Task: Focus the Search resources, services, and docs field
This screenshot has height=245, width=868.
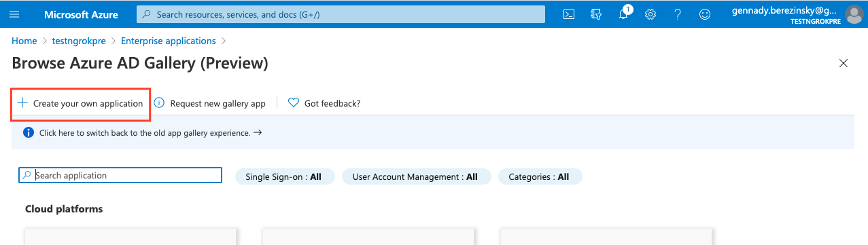Action: coord(341,14)
